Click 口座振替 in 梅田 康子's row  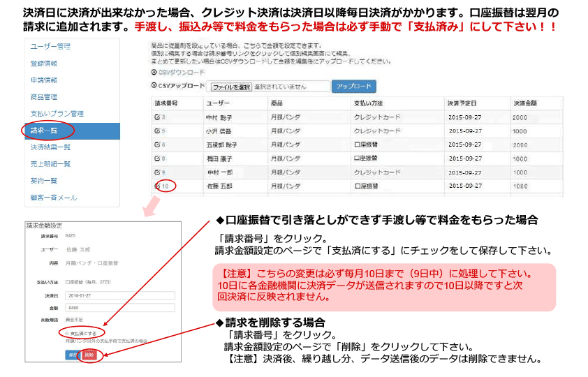366,158
